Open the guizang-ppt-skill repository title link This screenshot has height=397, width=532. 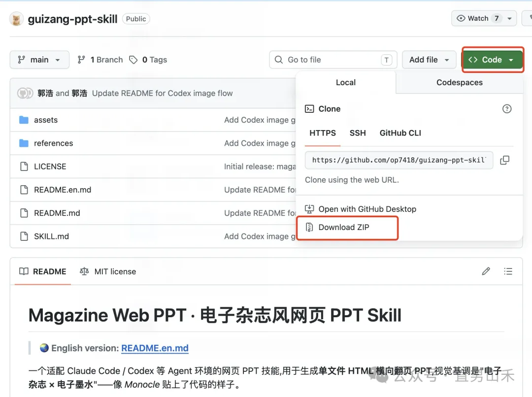click(72, 19)
